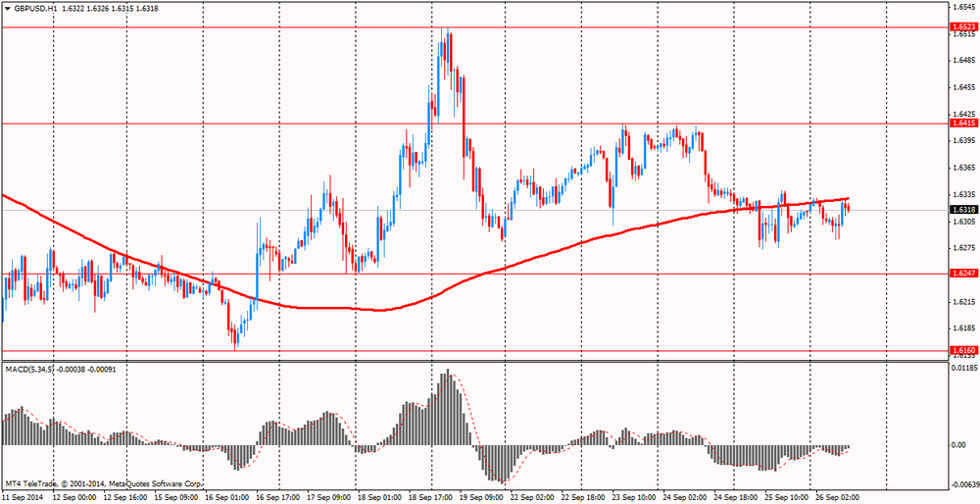The image size is (980, 504).
Task: Click the 1.6335 price scale value
Action: [x=962, y=194]
